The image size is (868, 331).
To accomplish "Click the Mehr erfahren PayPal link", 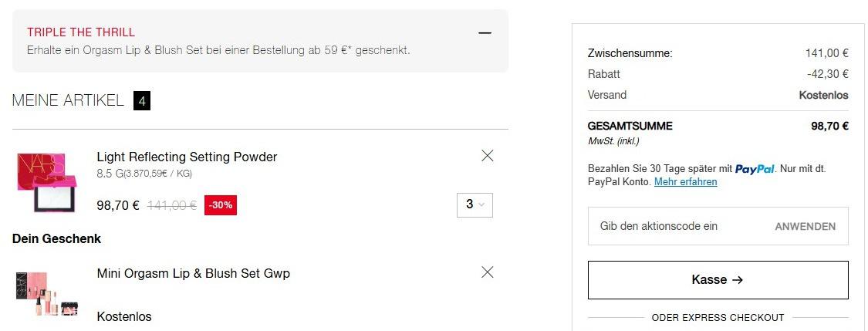I will [x=685, y=181].
